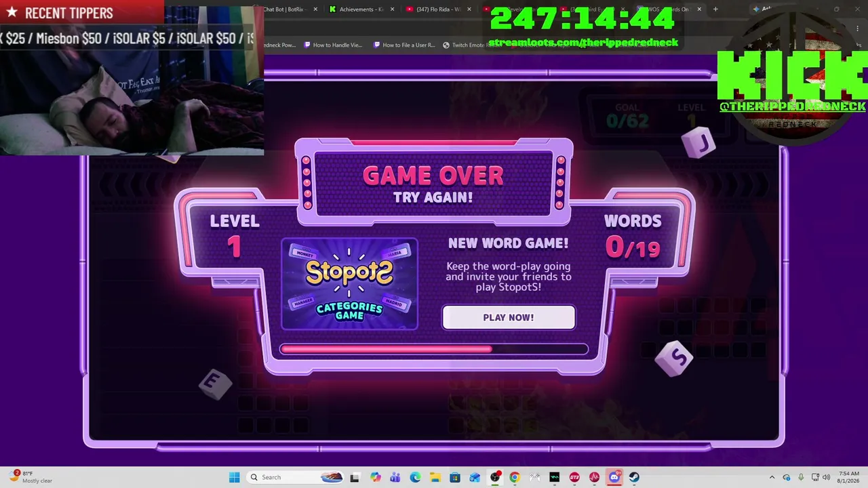Screen dimensions: 868x488
Task: Open the StopotS Categories Game thumbnail
Action: [349, 284]
